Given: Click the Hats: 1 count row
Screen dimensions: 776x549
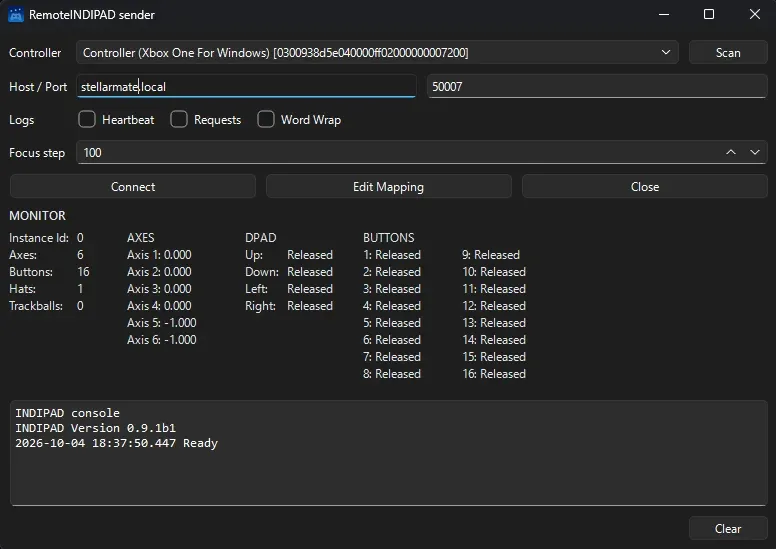Looking at the screenshot, I should pos(46,289).
